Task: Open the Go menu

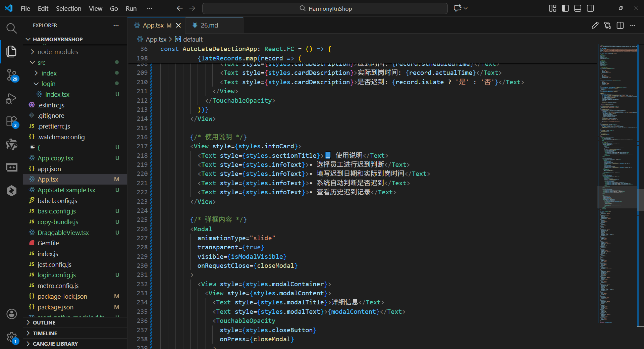Action: click(114, 8)
